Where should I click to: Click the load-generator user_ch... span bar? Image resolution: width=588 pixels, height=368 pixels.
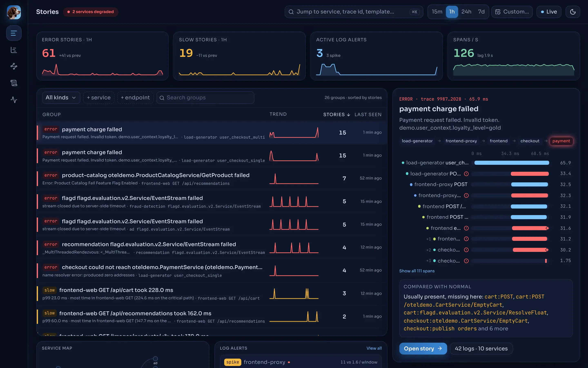(x=511, y=163)
